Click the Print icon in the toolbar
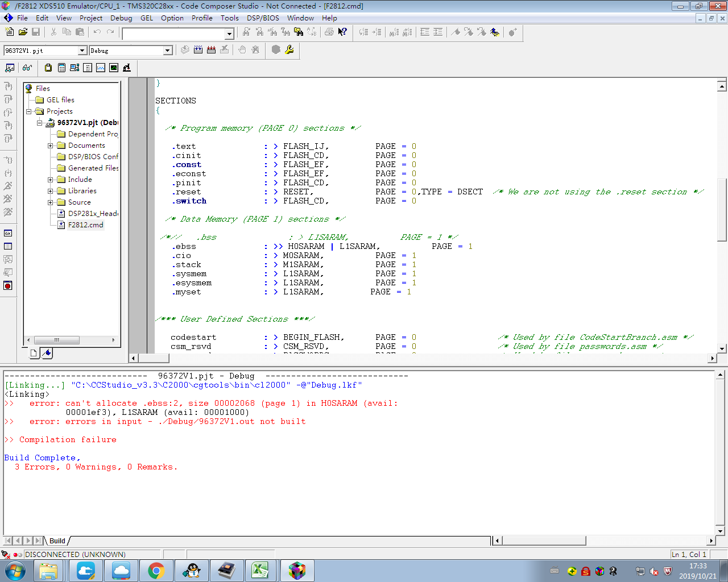Screen dimensions: 728x582 [329, 32]
